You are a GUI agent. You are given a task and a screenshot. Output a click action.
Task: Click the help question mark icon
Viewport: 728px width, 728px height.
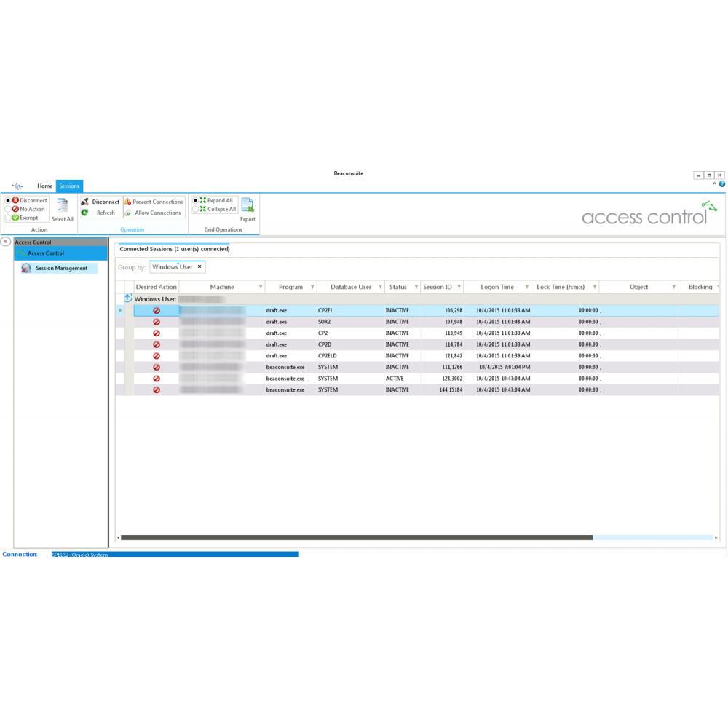click(722, 184)
